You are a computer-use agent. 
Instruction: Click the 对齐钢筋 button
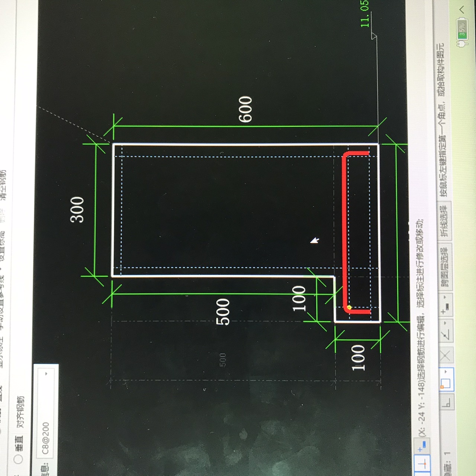(20, 412)
